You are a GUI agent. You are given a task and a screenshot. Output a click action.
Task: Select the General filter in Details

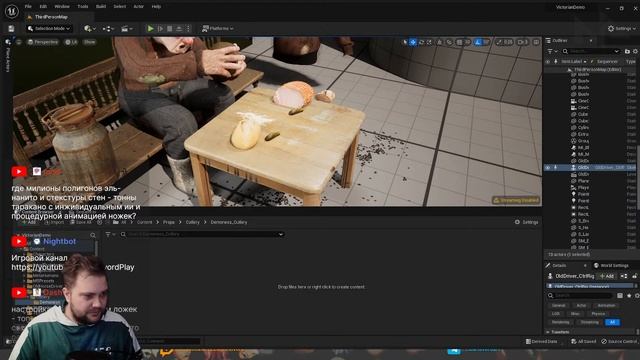(x=558, y=306)
